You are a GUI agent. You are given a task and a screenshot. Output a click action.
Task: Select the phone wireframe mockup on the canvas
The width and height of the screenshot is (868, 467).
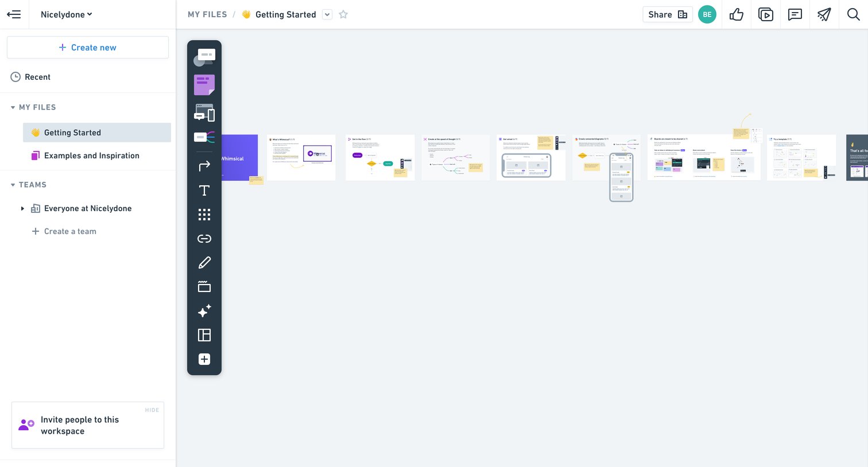click(x=621, y=177)
